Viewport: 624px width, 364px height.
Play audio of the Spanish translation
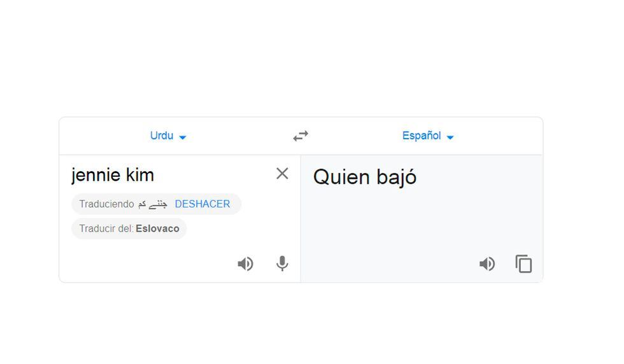click(487, 264)
